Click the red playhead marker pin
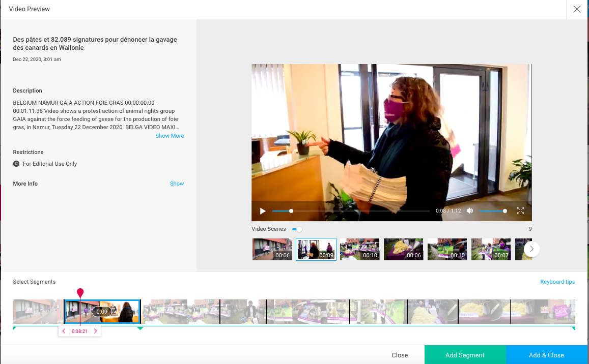This screenshot has width=589, height=364. 80,292
